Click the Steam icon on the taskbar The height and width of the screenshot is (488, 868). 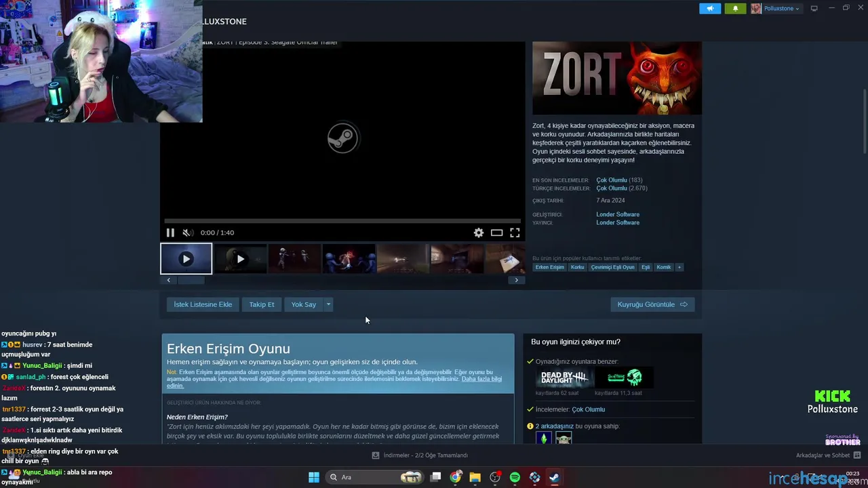554,477
